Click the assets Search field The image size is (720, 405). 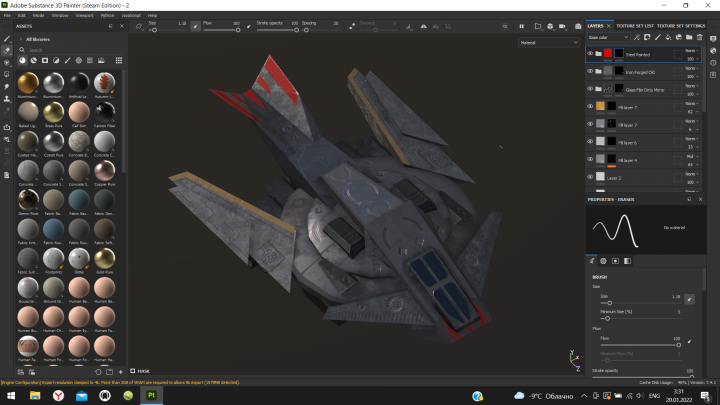[69, 50]
